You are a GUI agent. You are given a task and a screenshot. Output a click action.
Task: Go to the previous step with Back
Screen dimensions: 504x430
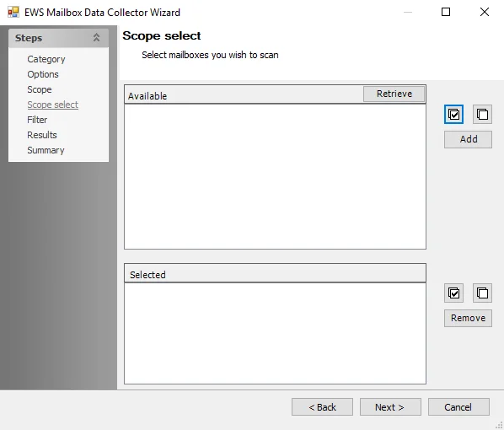(x=322, y=407)
